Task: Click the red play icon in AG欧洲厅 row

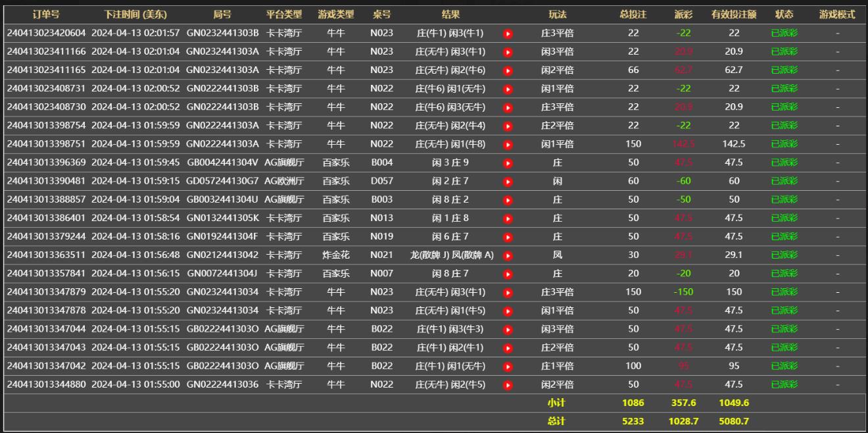Action: 508,182
